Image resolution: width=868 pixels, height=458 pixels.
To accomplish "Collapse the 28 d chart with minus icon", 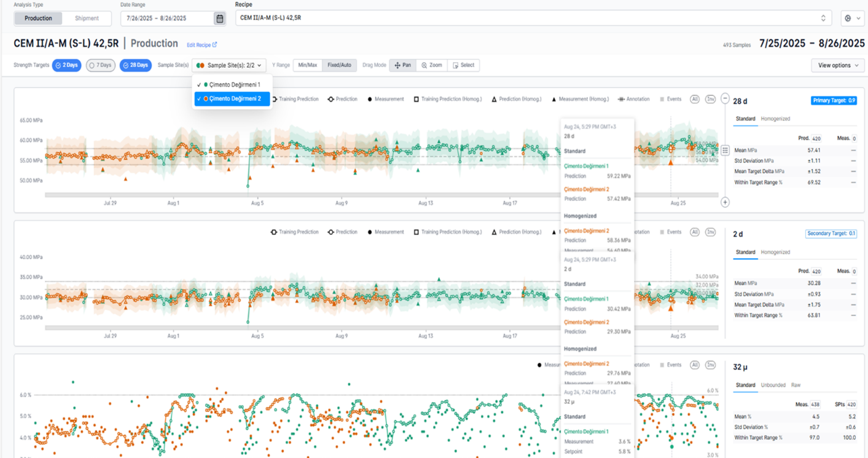I will click(x=725, y=98).
